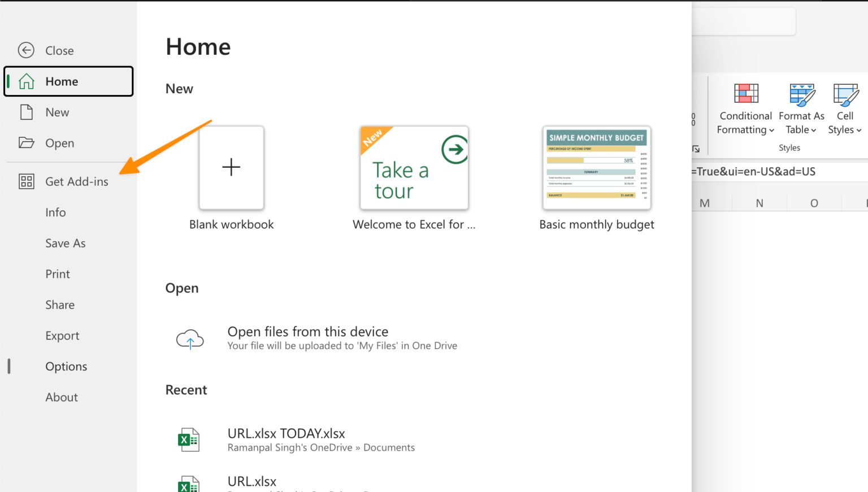Image resolution: width=868 pixels, height=492 pixels.
Task: Select About from the sidebar
Action: (x=61, y=397)
